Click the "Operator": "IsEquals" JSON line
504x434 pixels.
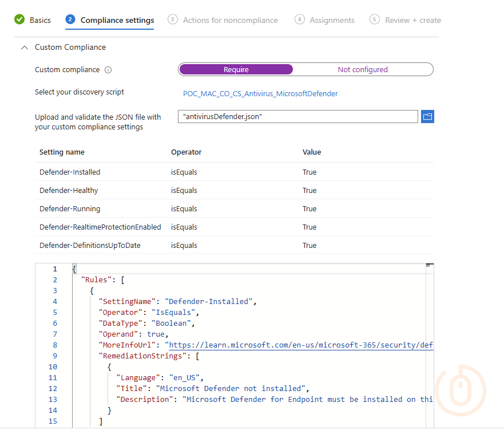(149, 313)
